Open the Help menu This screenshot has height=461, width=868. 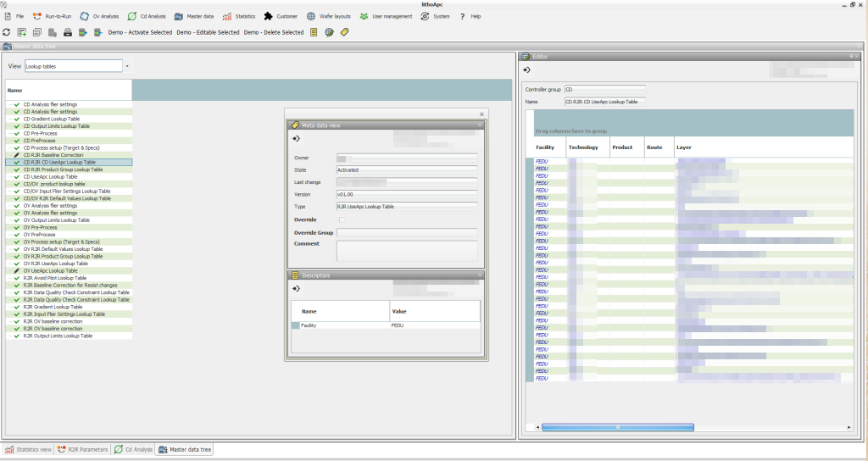470,17
